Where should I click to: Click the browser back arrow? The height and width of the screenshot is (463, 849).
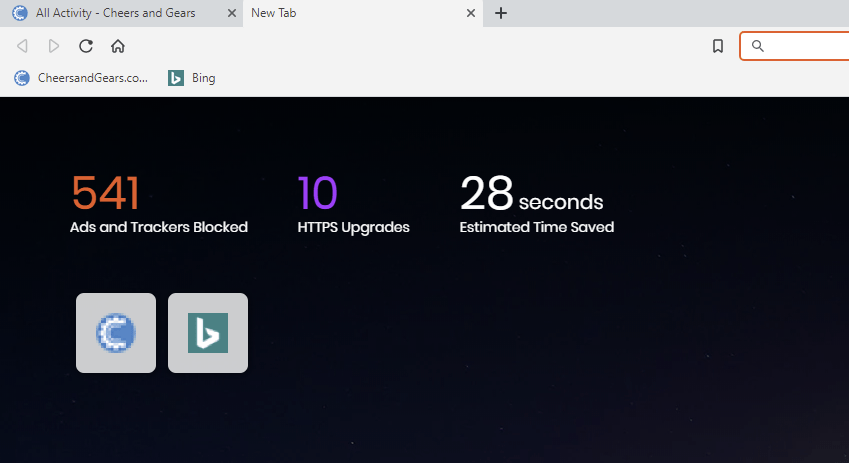pos(22,46)
